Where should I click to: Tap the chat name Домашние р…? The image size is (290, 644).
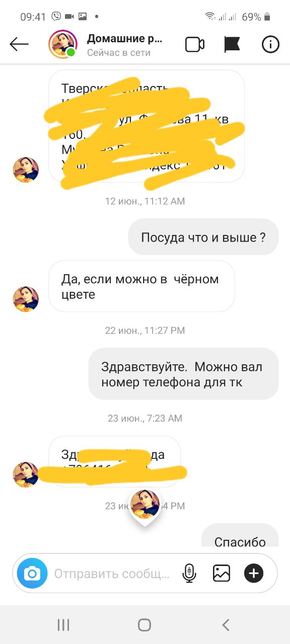point(124,39)
